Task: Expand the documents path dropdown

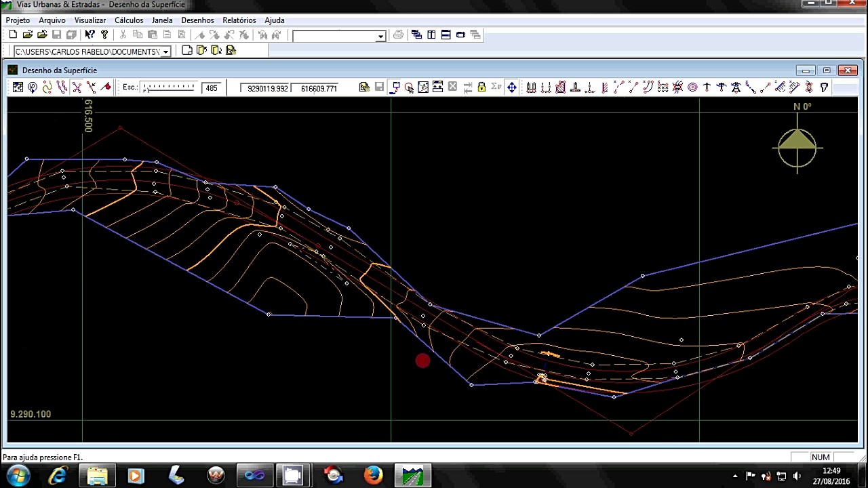Action: coord(165,52)
